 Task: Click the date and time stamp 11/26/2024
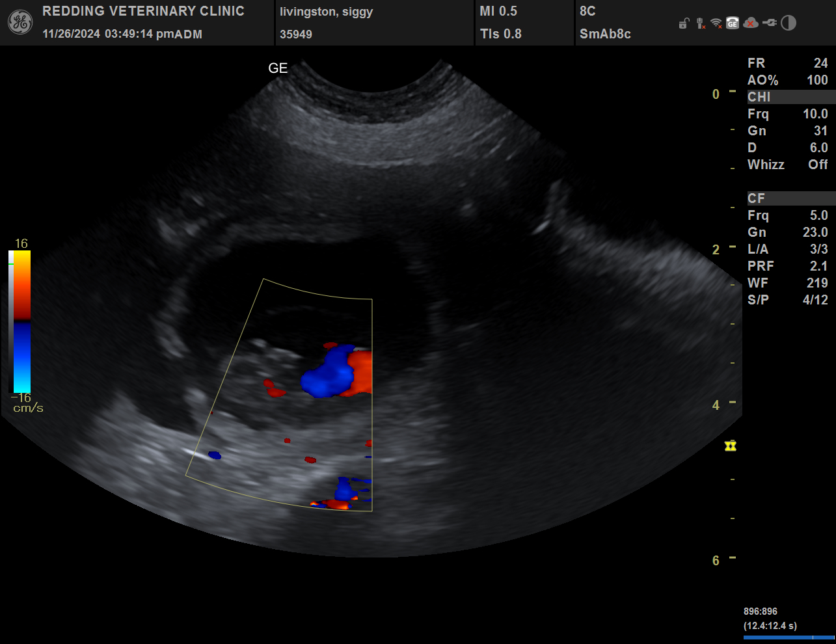pos(122,34)
